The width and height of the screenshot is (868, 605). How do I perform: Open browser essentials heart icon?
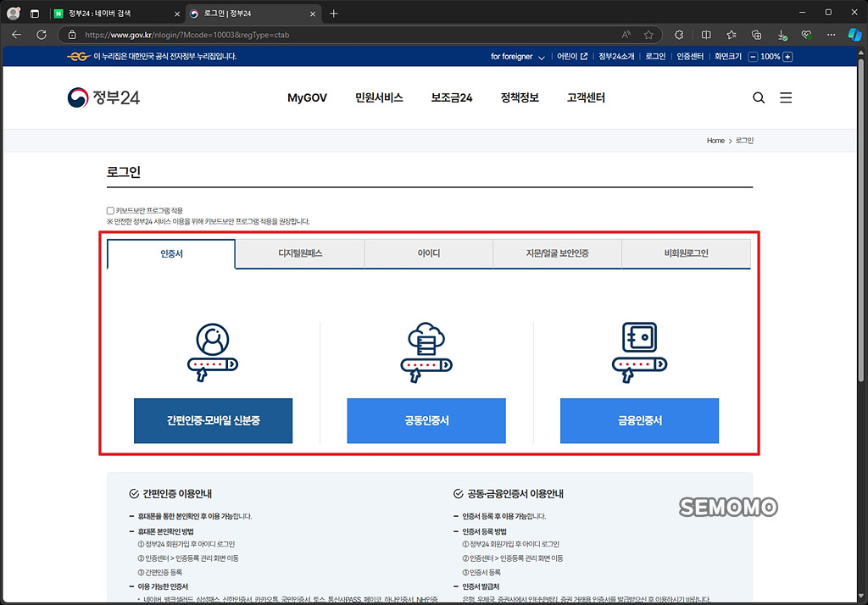pos(807,35)
